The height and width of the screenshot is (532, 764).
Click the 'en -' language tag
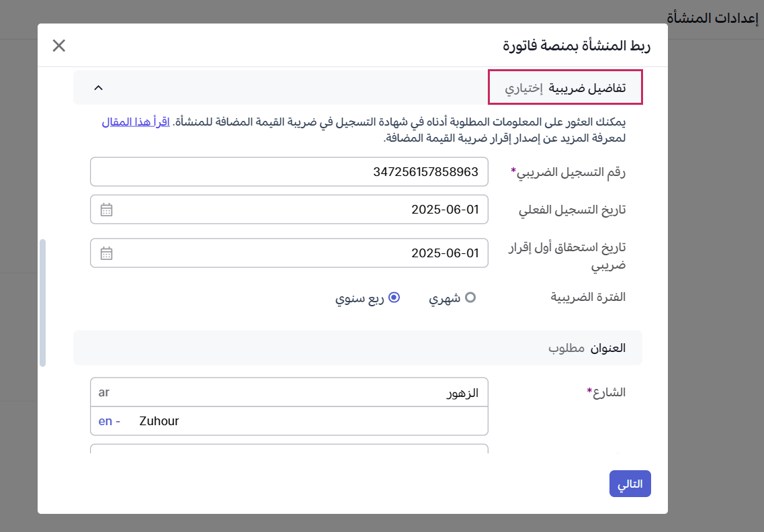(x=109, y=421)
